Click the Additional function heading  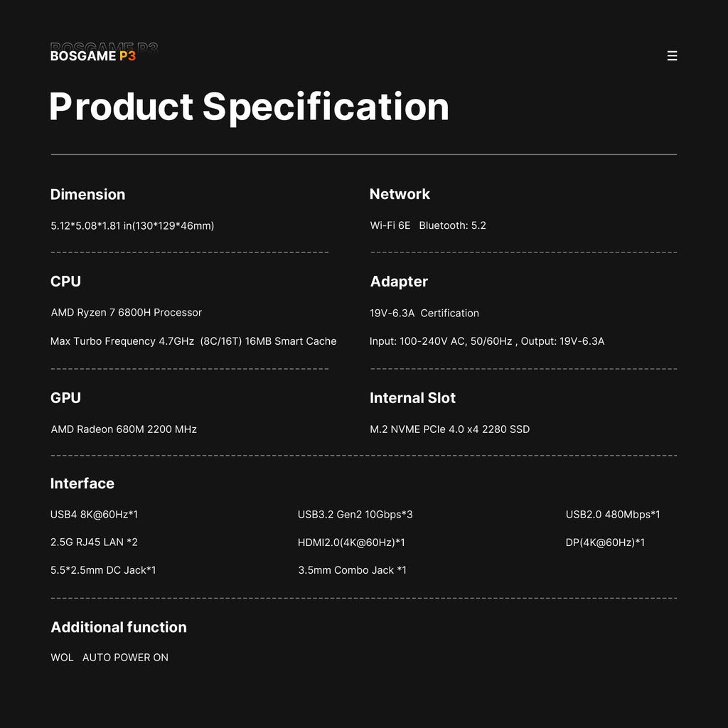point(119,627)
